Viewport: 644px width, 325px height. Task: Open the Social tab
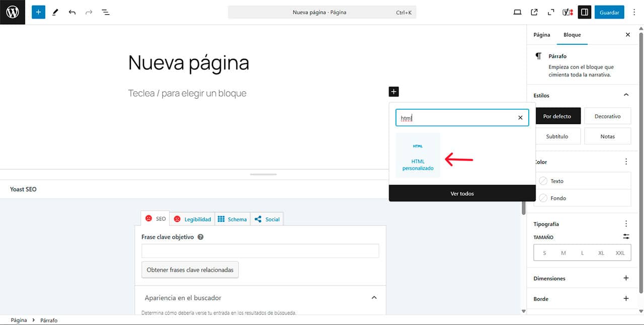[x=267, y=219]
